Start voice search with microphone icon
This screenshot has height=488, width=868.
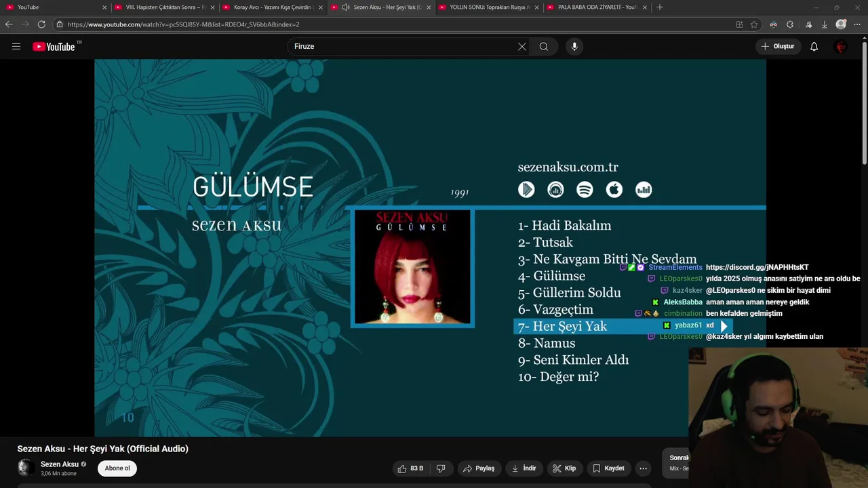[x=574, y=46]
